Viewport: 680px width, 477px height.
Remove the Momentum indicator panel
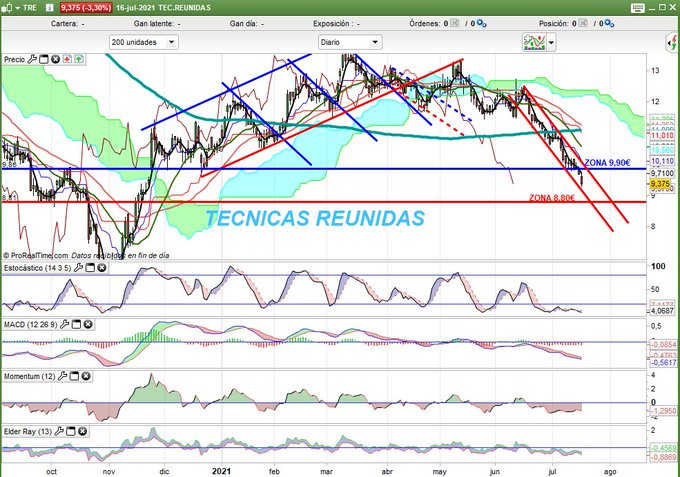click(86, 376)
